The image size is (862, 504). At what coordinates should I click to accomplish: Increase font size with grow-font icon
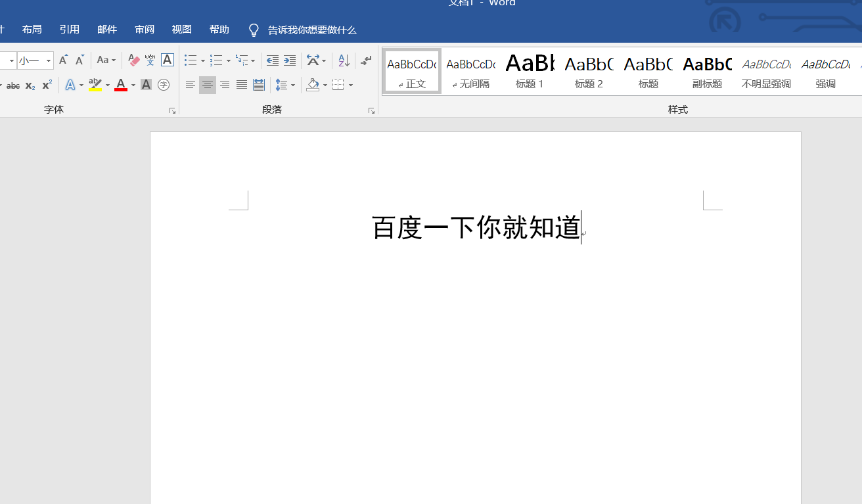point(63,60)
